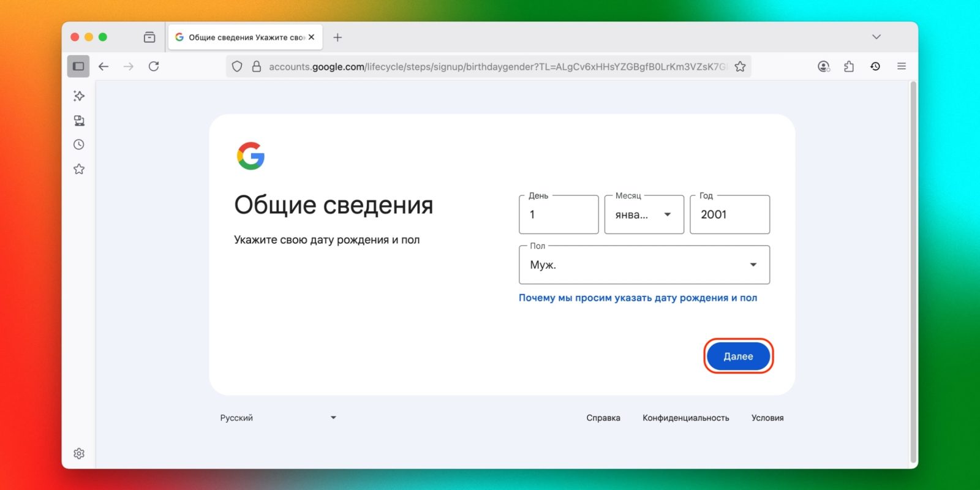Click the День input field
980x490 pixels.
point(559,214)
